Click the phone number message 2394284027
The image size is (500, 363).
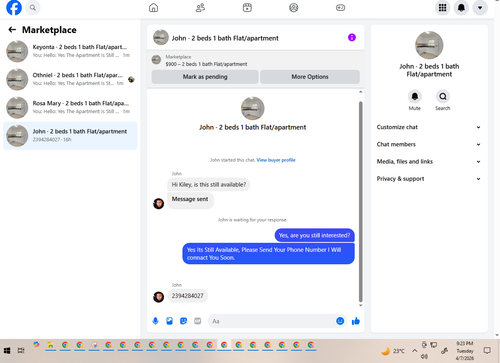187,296
